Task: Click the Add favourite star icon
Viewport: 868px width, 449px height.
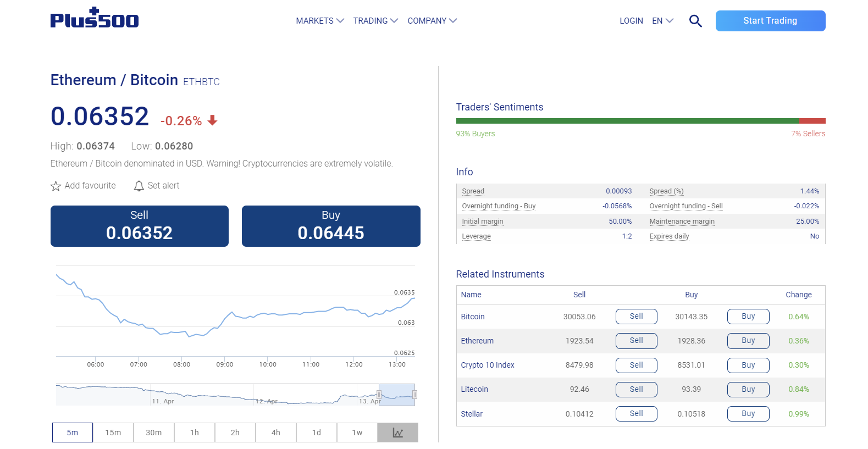Action: (x=56, y=186)
